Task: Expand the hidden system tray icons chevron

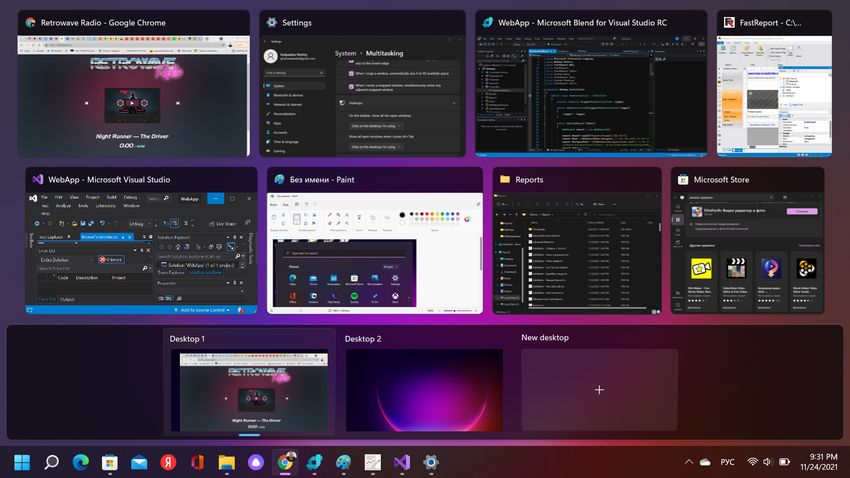Action: [x=688, y=462]
